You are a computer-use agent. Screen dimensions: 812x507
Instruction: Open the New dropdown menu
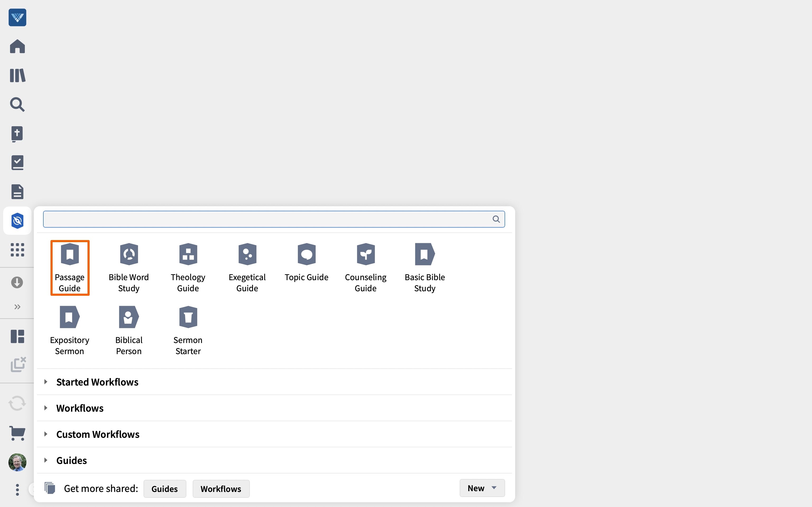click(482, 488)
